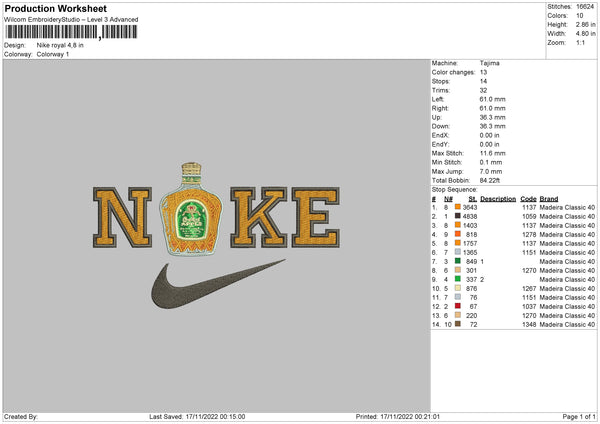Select the orange swatch in stop row 3
600x424 pixels.
[x=458, y=225]
